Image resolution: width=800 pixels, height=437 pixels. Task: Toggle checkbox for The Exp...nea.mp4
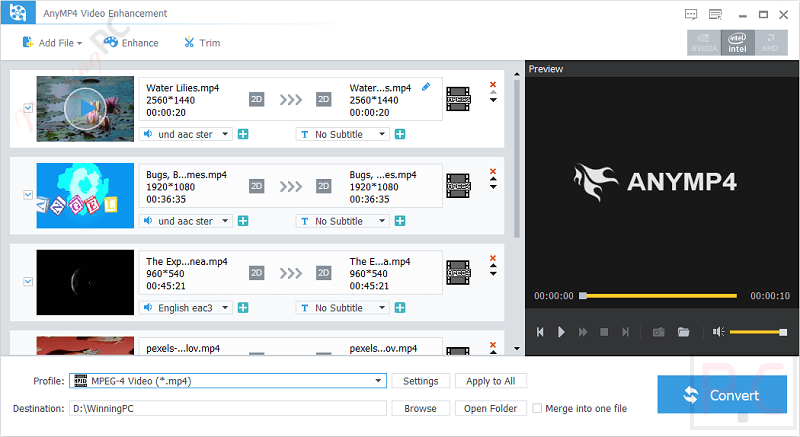pos(28,281)
